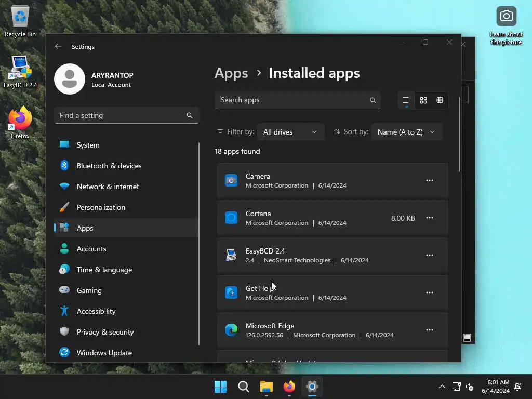Click the Apps breadcrumb link
Image resolution: width=532 pixels, height=399 pixels.
(231, 73)
